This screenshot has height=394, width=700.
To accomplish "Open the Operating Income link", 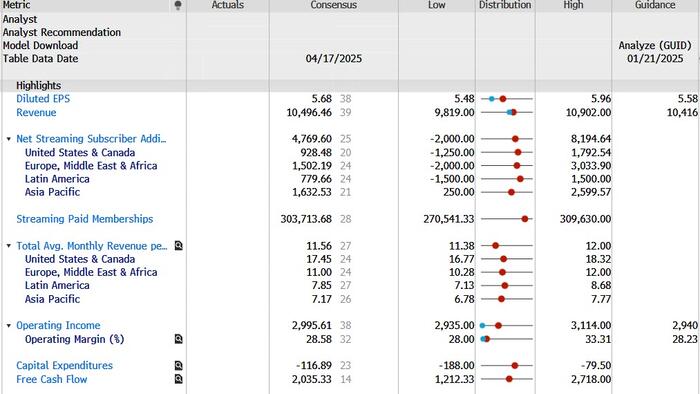I will point(58,325).
